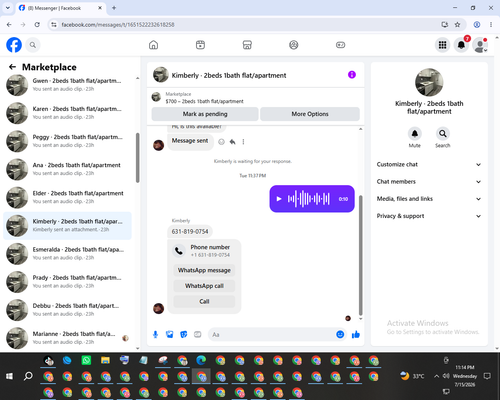Open Gwen conversation in the list
Viewport: 500px width, 400px height.
(x=67, y=85)
